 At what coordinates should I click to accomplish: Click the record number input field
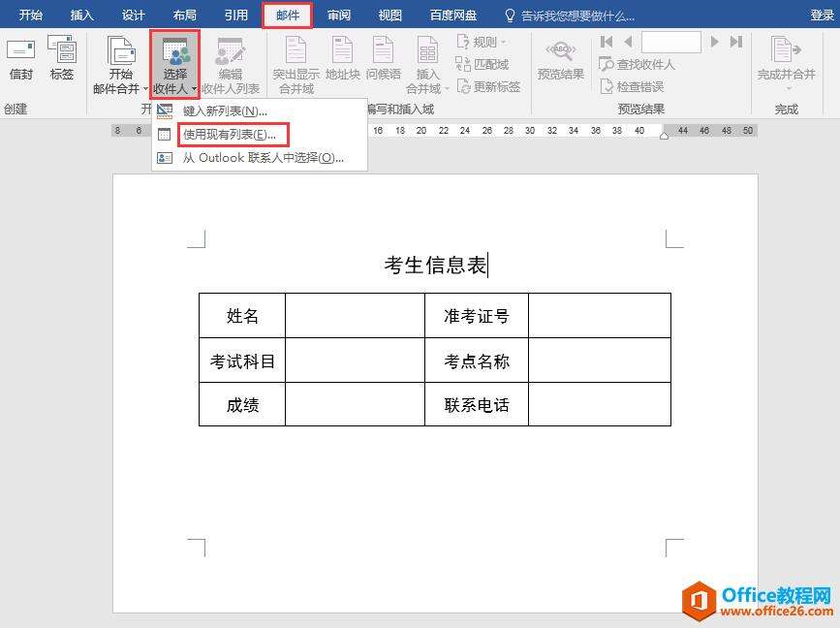click(672, 42)
